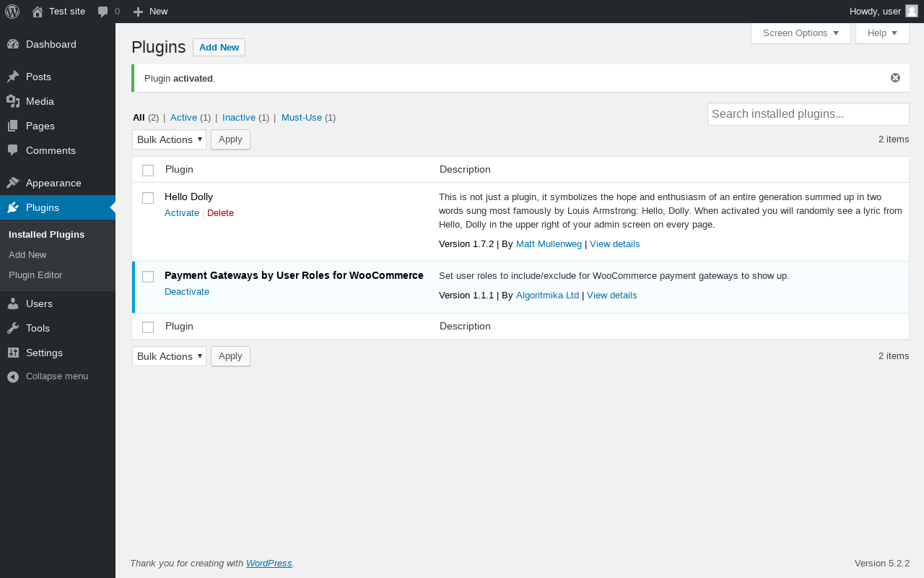This screenshot has height=578, width=924.
Task: Open the comments bubble icon in the admin bar
Action: click(103, 12)
